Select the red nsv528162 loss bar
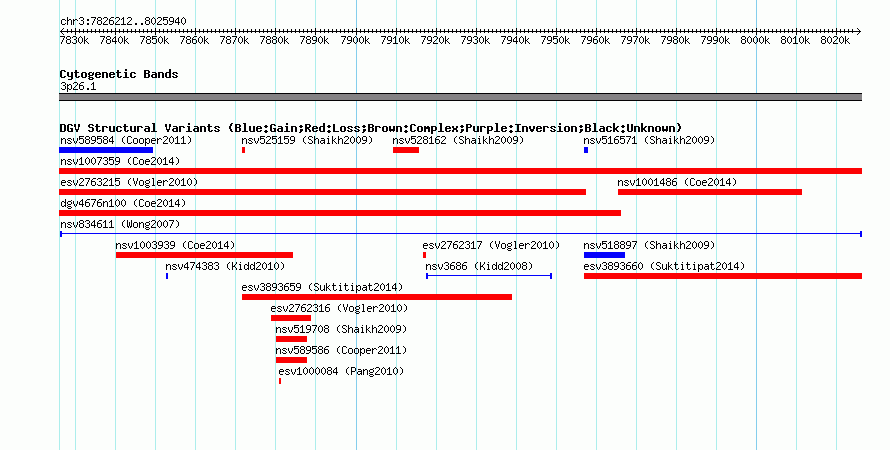This screenshot has height=450, width=890. pyautogui.click(x=406, y=150)
